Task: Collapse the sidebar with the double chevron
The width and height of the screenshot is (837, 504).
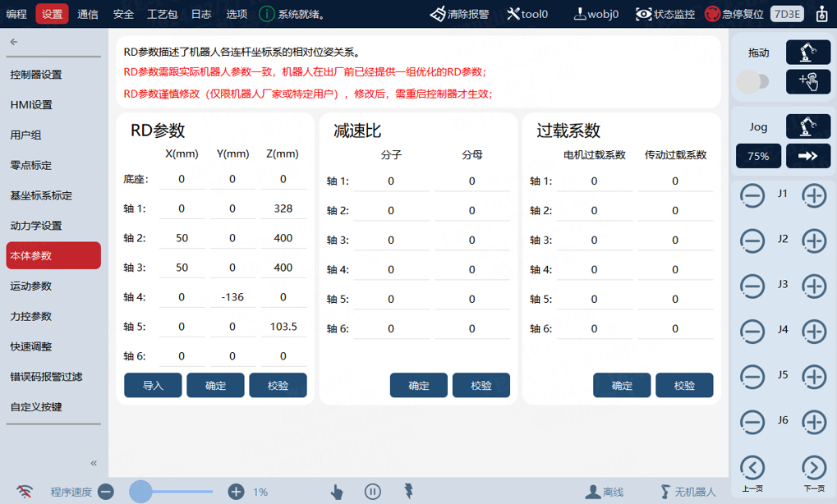Action: 94,463
